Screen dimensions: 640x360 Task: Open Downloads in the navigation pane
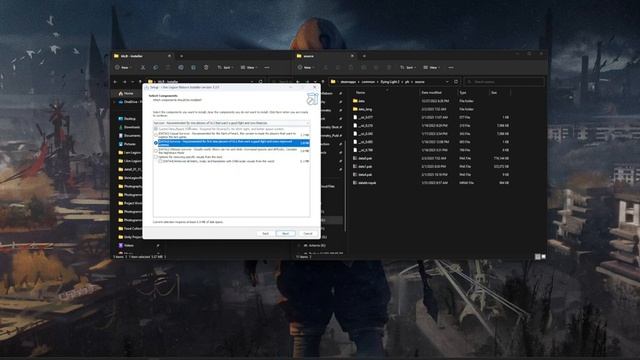click(129, 127)
